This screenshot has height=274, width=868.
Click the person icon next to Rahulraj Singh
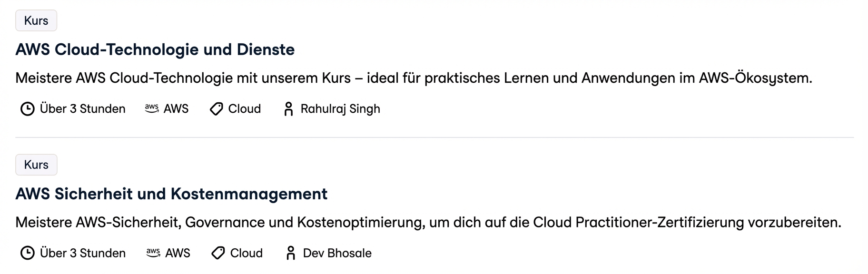[288, 109]
